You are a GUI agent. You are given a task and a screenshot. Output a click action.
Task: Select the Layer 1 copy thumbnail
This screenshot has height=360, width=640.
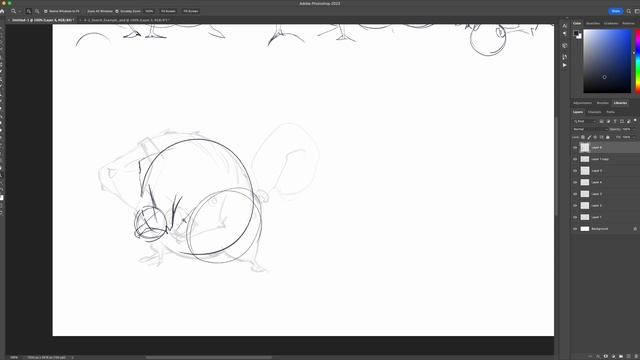coord(585,159)
